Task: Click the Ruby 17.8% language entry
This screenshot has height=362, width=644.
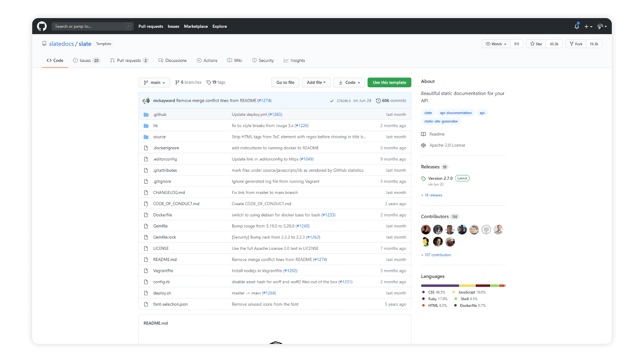Action: coord(435,299)
